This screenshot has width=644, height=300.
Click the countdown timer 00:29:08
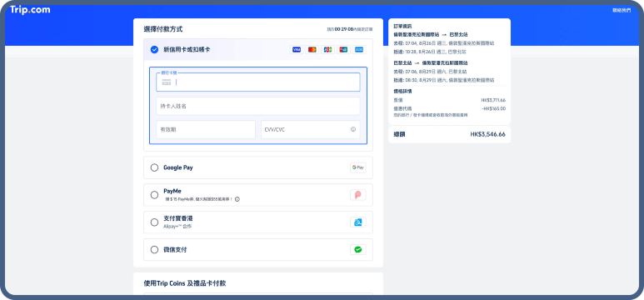(344, 30)
